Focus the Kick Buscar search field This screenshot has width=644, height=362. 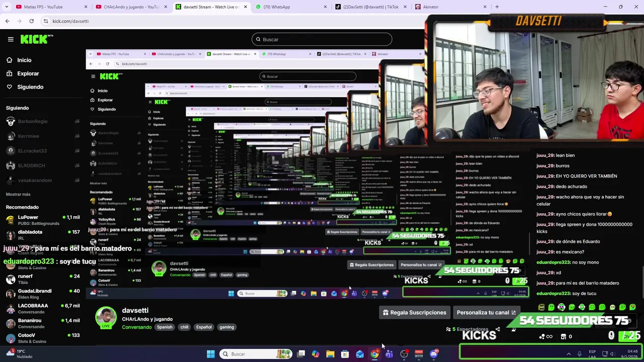[x=322, y=39]
